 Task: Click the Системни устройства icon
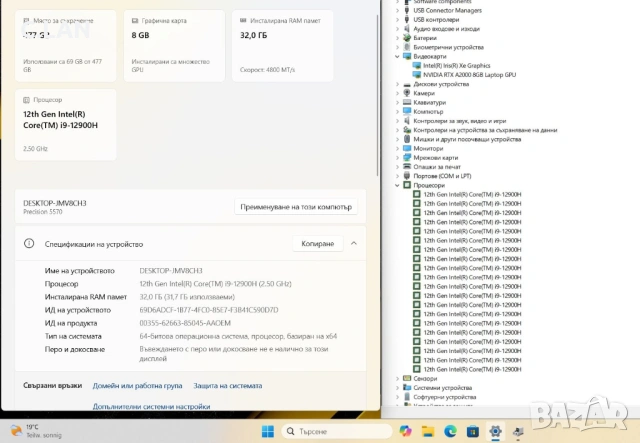(407, 387)
